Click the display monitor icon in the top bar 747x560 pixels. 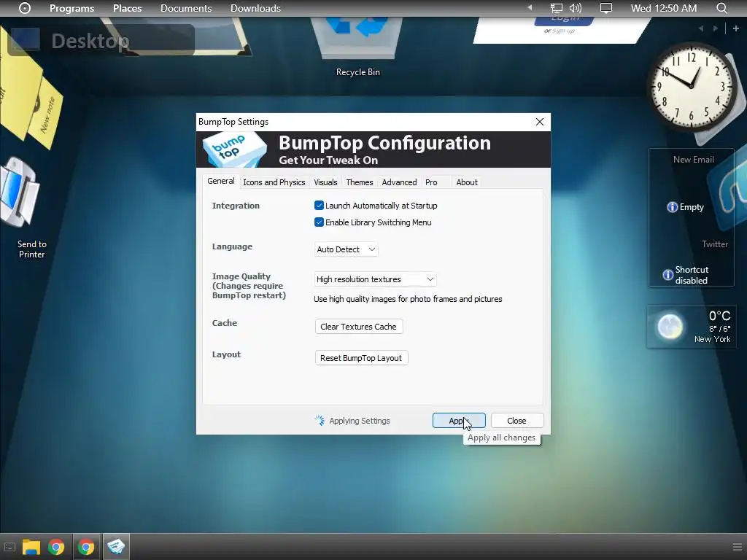click(606, 8)
